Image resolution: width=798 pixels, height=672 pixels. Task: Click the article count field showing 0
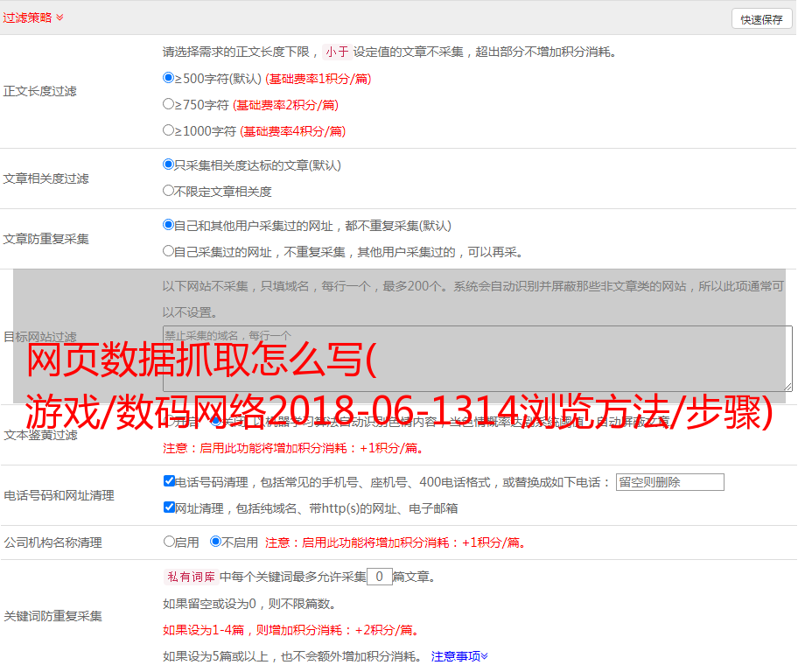point(380,577)
